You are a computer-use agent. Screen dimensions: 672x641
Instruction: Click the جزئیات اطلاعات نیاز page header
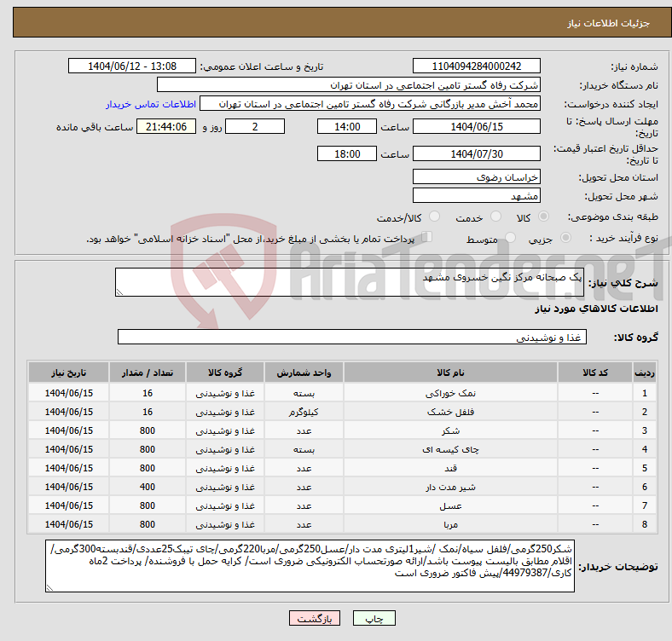(x=608, y=23)
